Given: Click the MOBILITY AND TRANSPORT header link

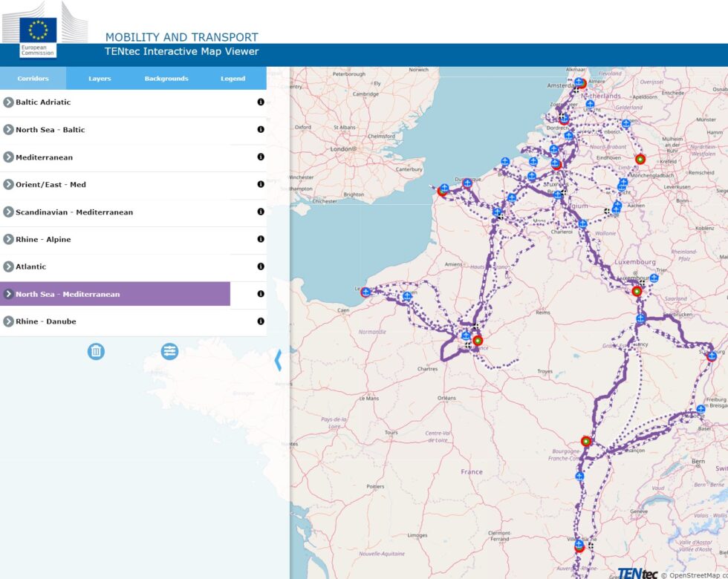Looking at the screenshot, I should tap(183, 37).
